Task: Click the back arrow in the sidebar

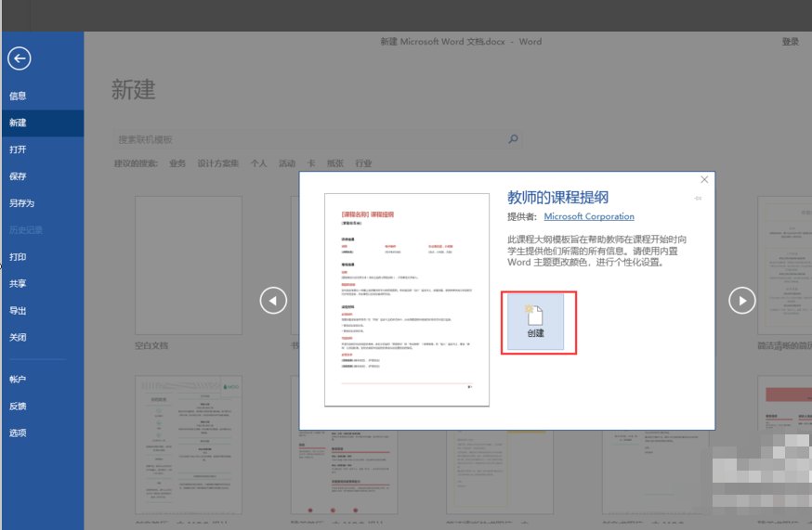Action: point(20,58)
